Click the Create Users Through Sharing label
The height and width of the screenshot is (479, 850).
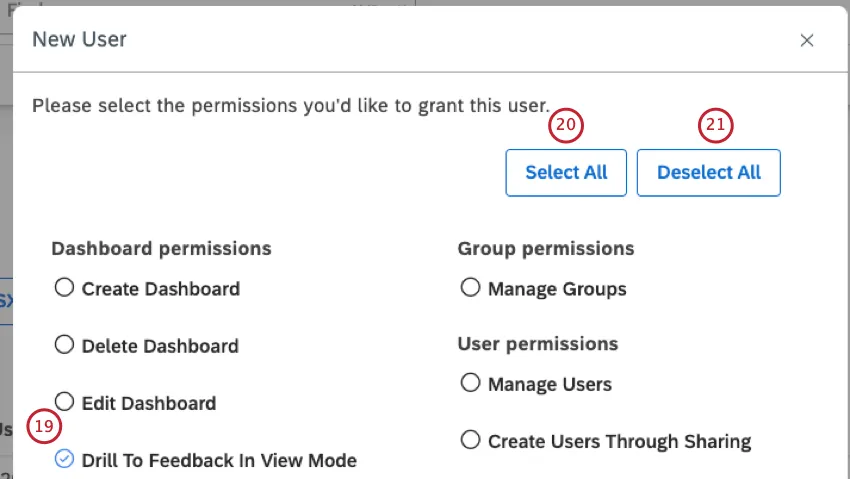pyautogui.click(x=619, y=441)
